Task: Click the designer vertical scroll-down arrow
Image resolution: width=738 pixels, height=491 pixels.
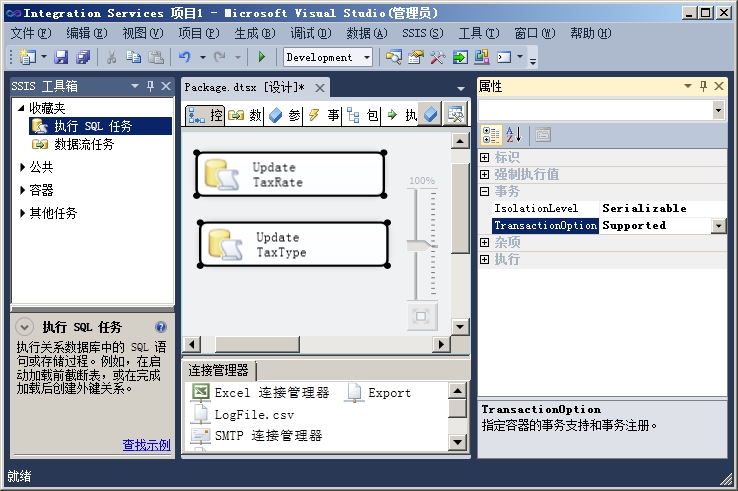Action: [460, 326]
